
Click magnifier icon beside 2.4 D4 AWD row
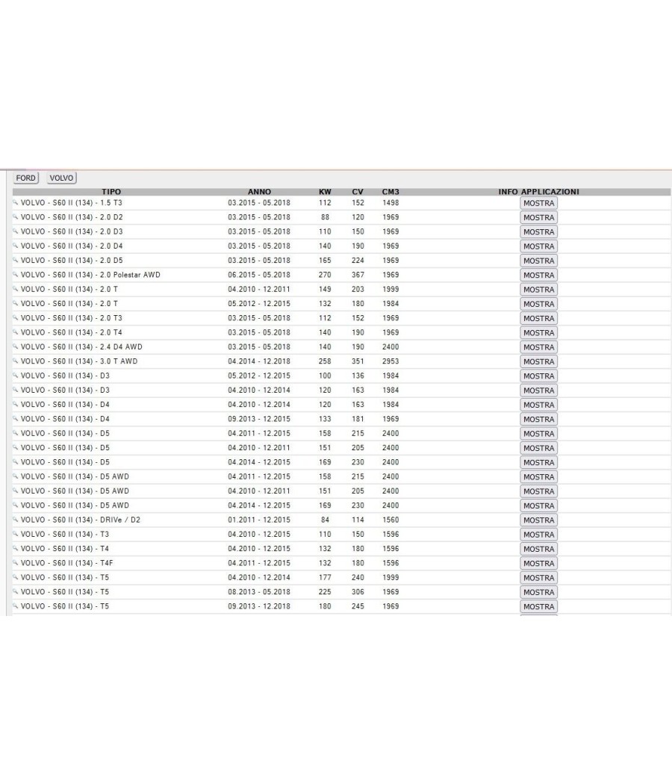point(16,346)
